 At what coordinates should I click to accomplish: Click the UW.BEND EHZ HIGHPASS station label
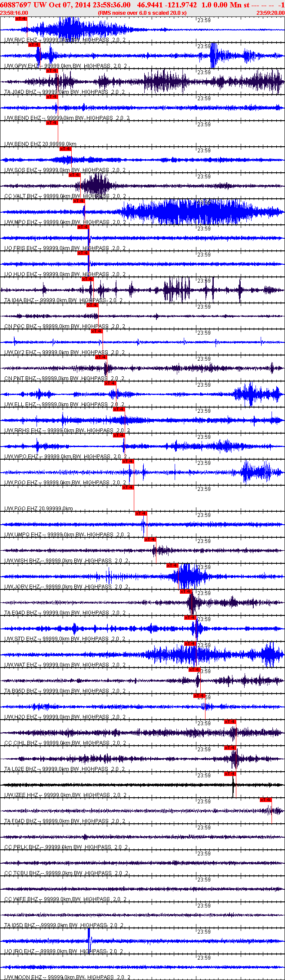(x=67, y=118)
